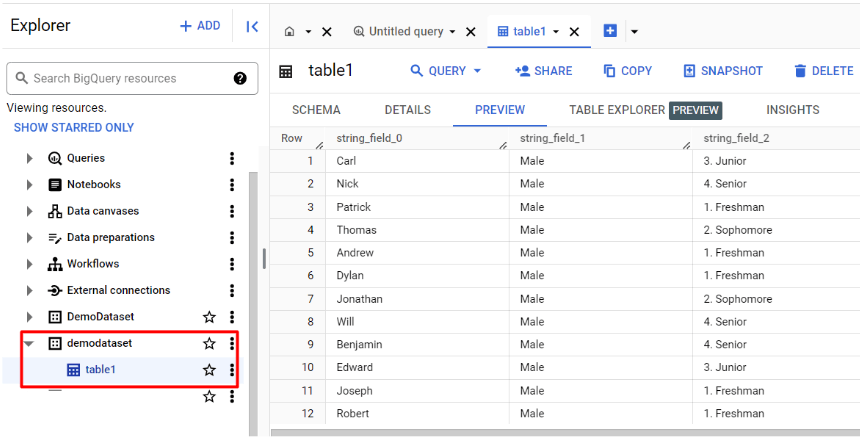Close the home tab
Screen dimensions: 864x442
[x=327, y=32]
